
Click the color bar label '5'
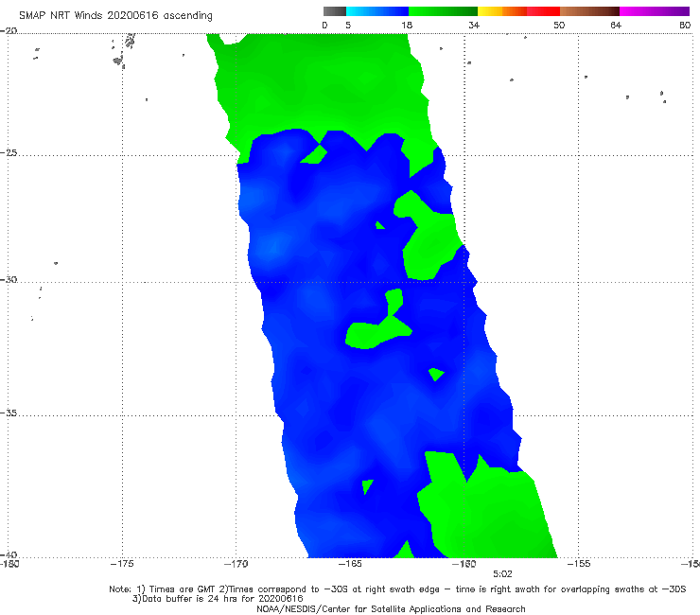[348, 25]
